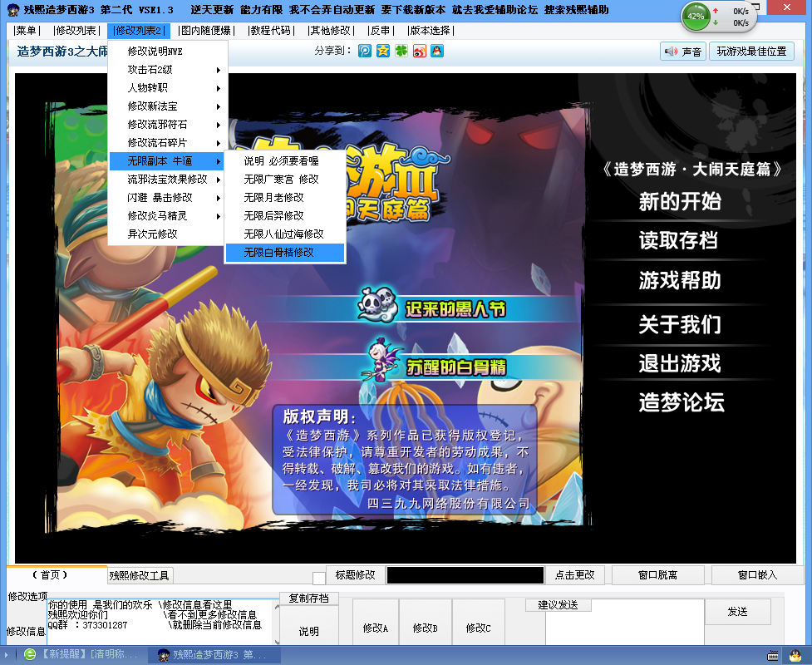Open the 教程代码 menu
This screenshot has width=812, height=665.
coord(270,31)
